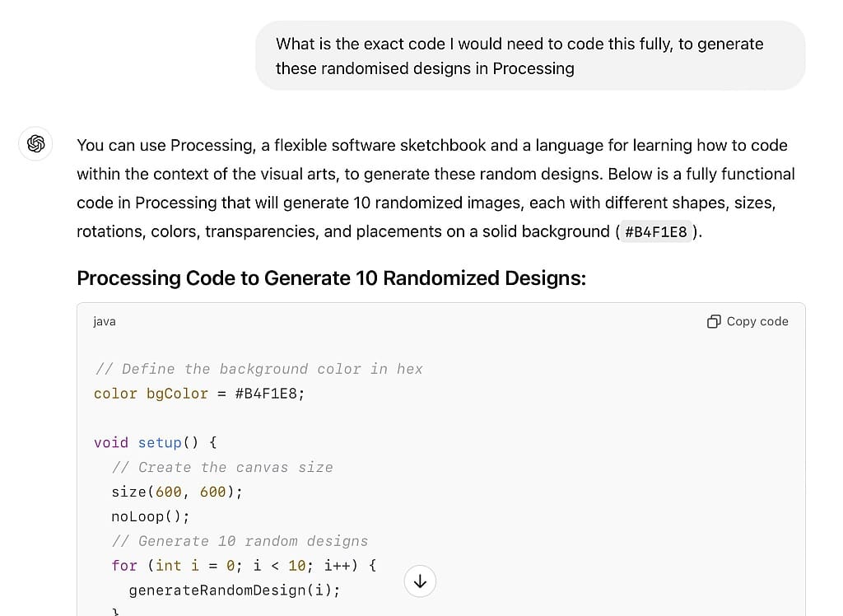Click the Copy code button
The width and height of the screenshot is (843, 616).
pyautogui.click(x=748, y=321)
